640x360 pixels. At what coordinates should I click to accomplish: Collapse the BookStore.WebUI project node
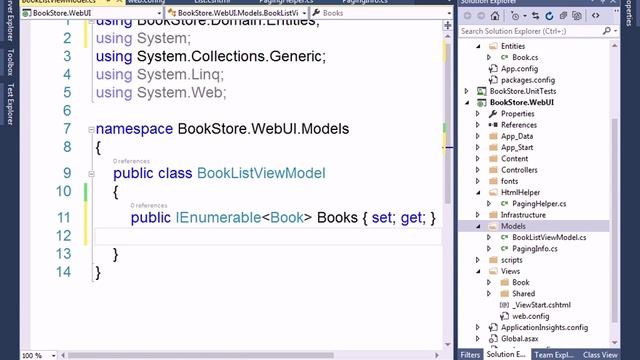(x=467, y=102)
